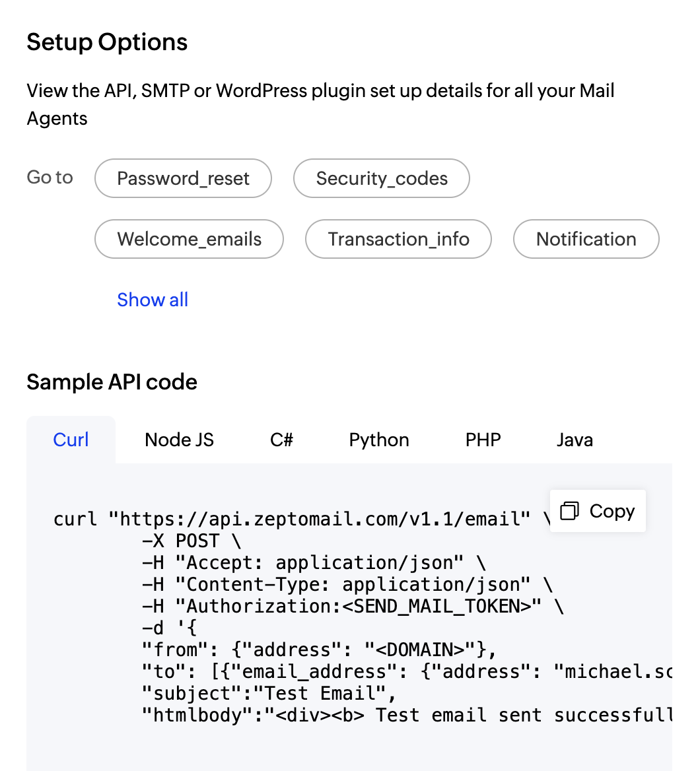The width and height of the screenshot is (700, 771).
Task: Click the "-X POST" line in the code
Action: 192,541
